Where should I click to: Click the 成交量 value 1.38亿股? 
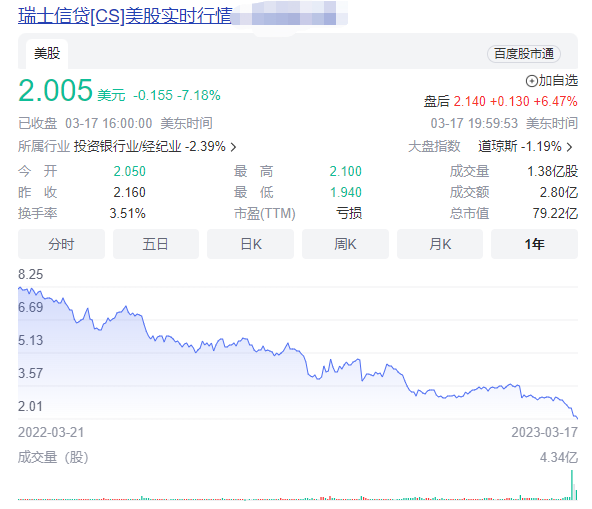(552, 171)
